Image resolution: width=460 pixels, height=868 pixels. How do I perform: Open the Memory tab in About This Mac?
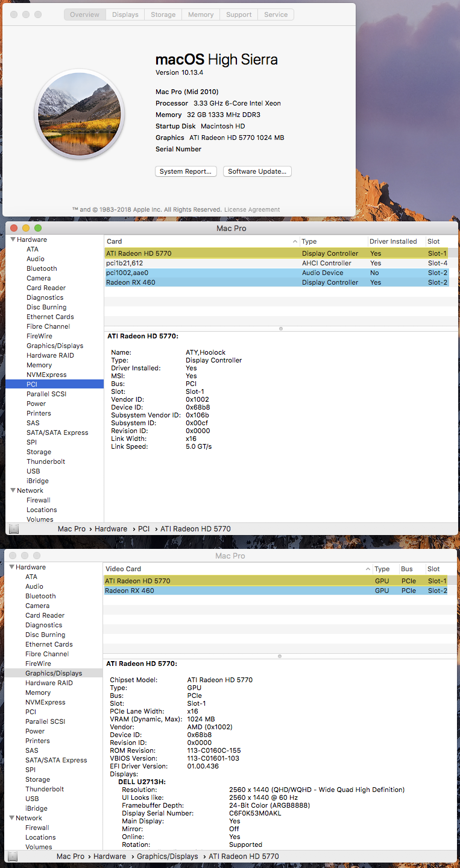(x=201, y=14)
